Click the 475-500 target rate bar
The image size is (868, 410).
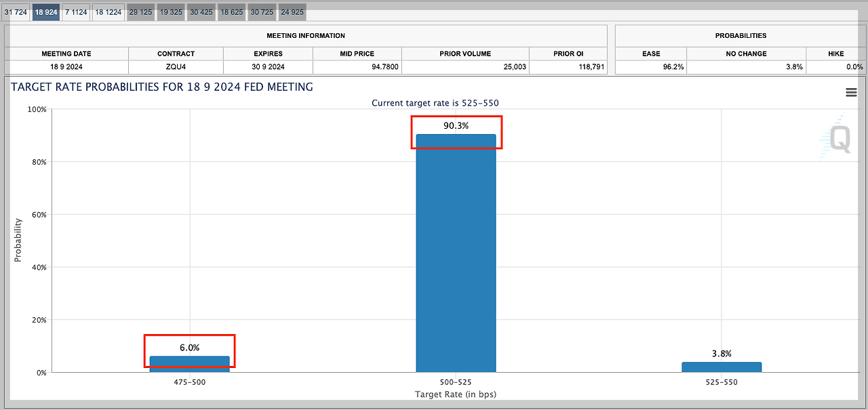[x=190, y=364]
